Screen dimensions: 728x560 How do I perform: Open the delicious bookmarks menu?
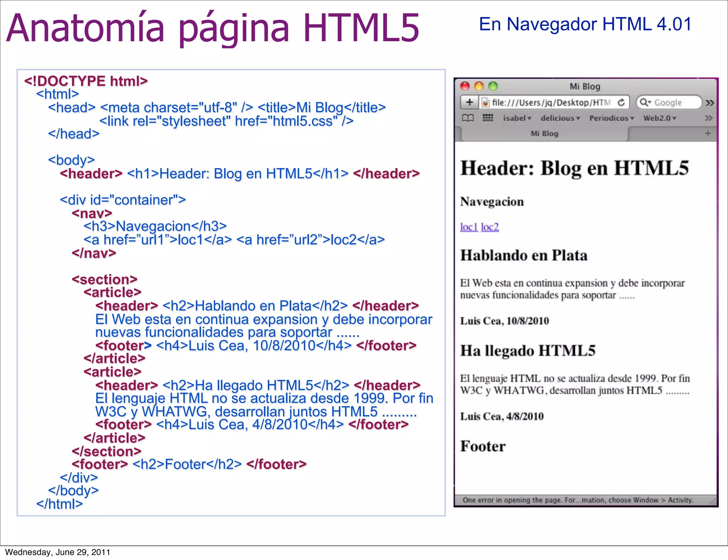pos(560,118)
